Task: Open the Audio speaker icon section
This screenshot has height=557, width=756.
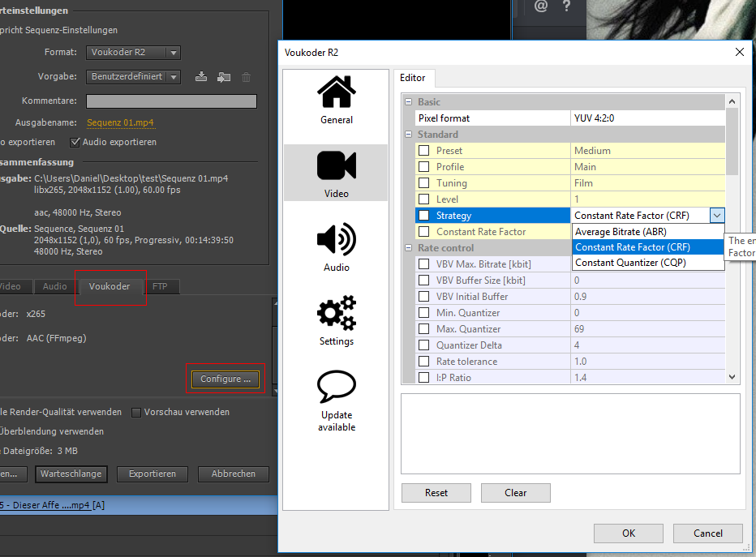Action: 336,240
